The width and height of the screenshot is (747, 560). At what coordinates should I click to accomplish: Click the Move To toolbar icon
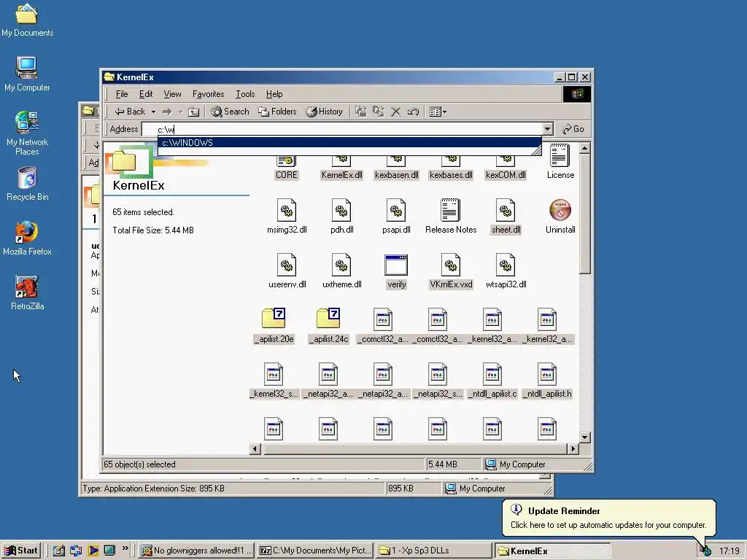click(361, 112)
